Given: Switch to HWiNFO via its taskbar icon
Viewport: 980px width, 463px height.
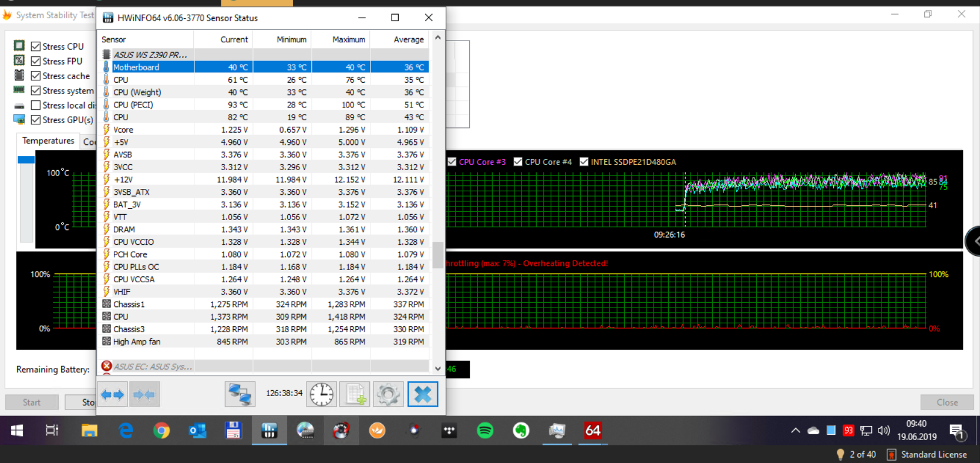Looking at the screenshot, I should click(x=270, y=431).
